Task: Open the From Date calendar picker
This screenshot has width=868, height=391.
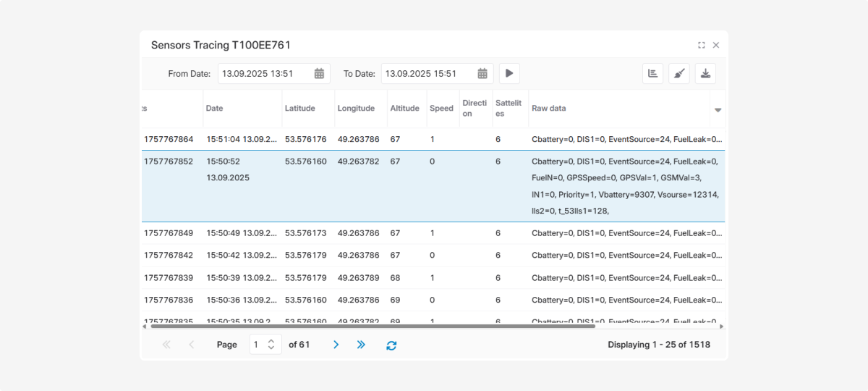Action: pyautogui.click(x=319, y=73)
